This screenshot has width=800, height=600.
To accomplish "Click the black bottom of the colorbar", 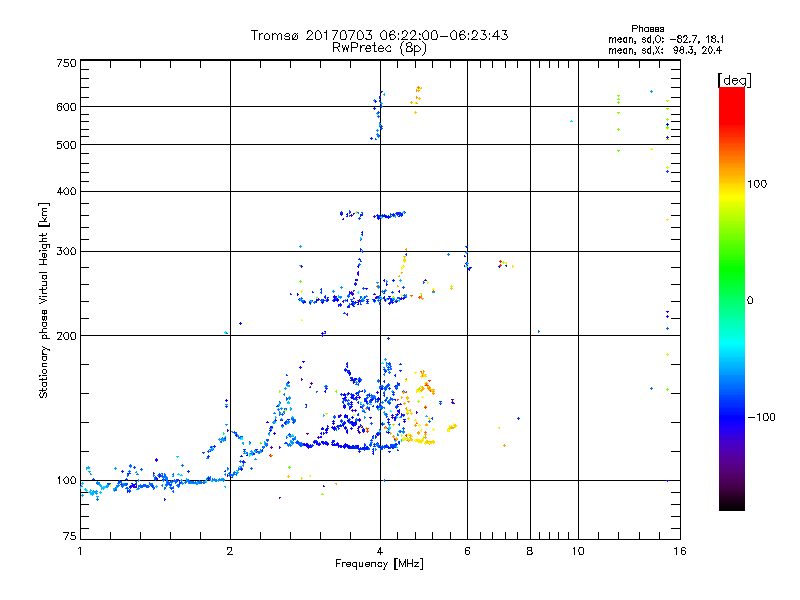I will [x=732, y=503].
